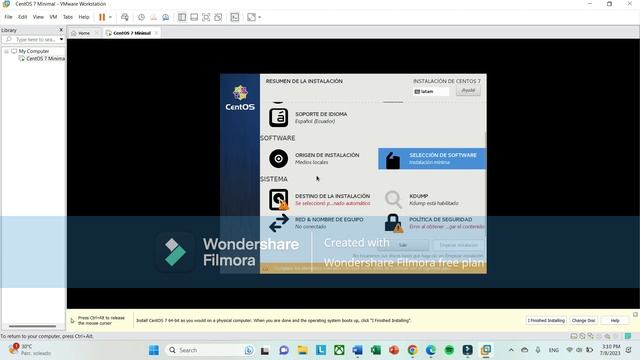Close the CentOS 7 Minimal tab
The width and height of the screenshot is (640, 360).
pyautogui.click(x=156, y=33)
